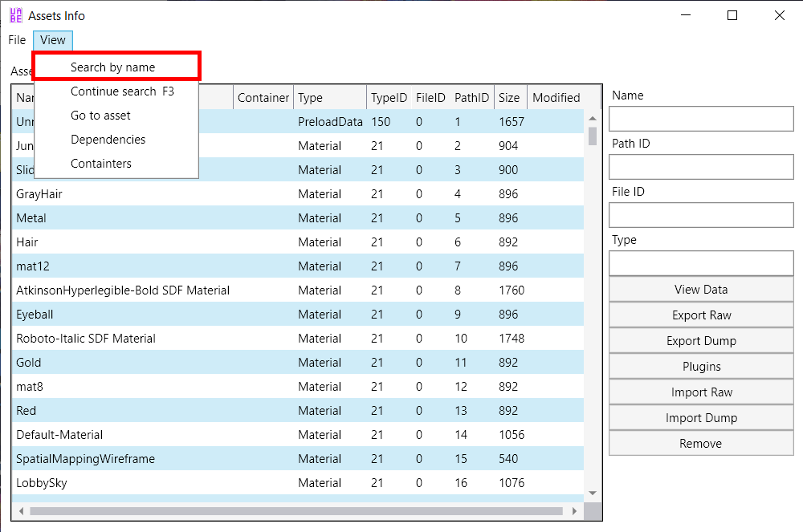Click the horizontal scrollbar right arrow

point(573,510)
